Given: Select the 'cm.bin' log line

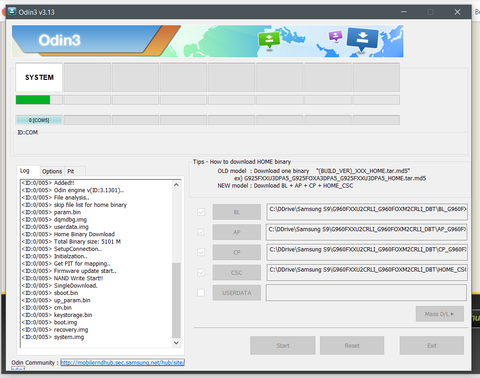Looking at the screenshot, I should click(x=47, y=307).
